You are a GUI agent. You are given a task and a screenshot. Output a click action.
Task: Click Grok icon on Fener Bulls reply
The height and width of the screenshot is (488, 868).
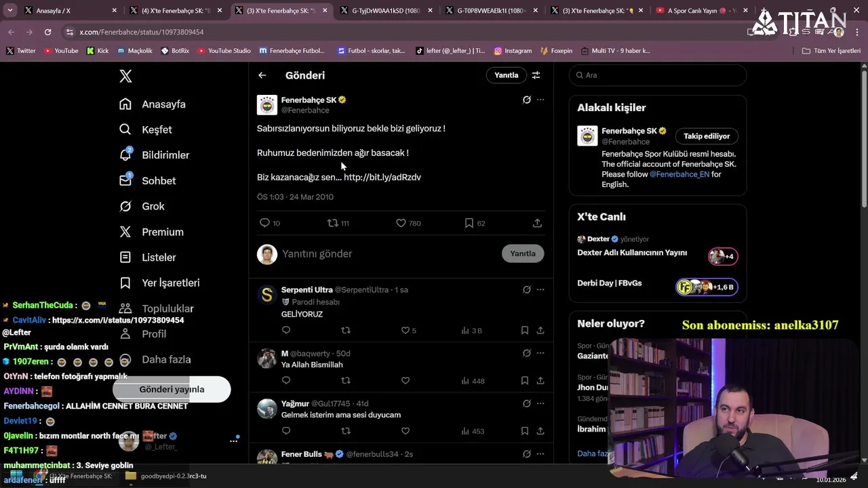526,454
